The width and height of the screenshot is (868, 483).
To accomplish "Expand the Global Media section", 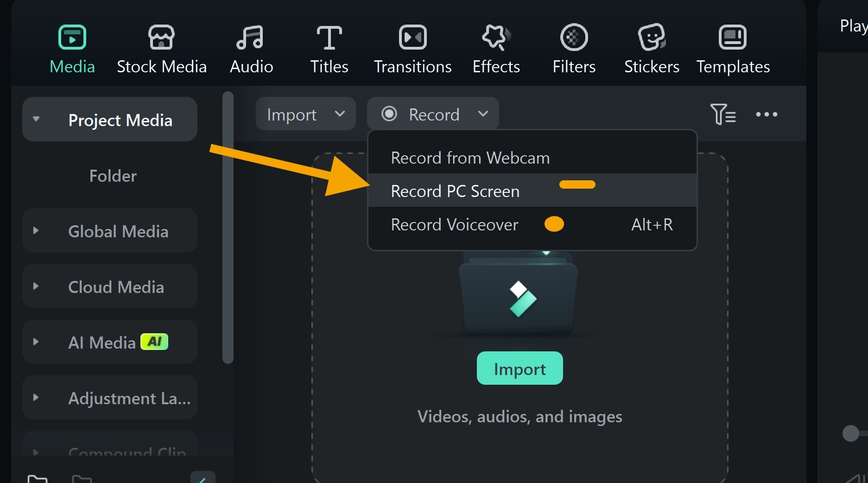I will click(x=36, y=230).
